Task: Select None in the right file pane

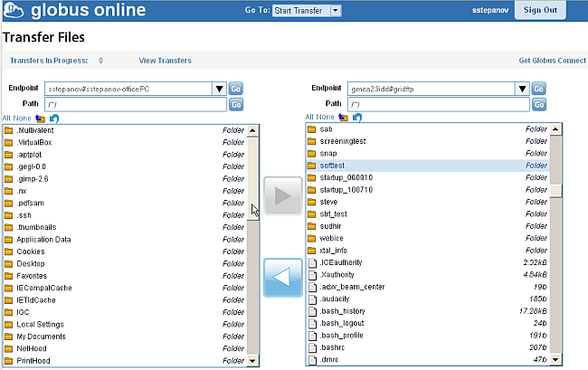Action: pos(325,117)
